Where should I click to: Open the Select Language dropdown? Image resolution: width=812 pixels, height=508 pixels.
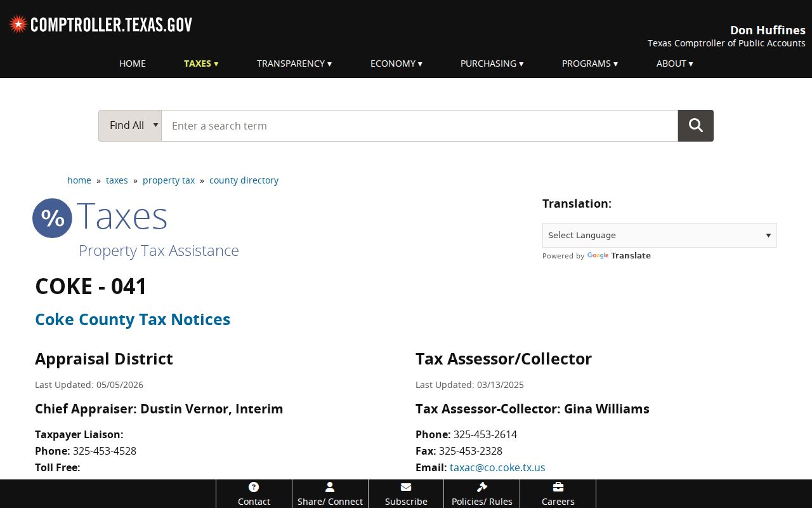tap(660, 235)
